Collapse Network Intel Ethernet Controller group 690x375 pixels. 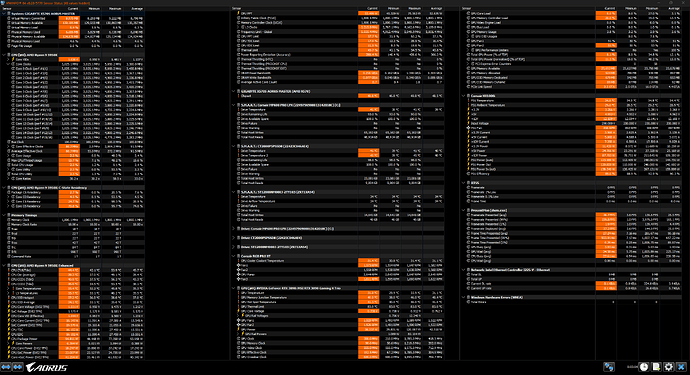pos(463,270)
